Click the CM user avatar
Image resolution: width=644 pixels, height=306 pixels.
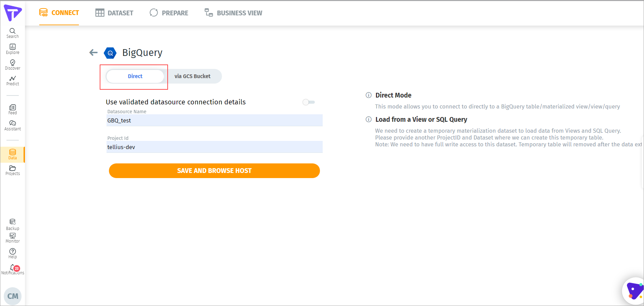pyautogui.click(x=13, y=296)
